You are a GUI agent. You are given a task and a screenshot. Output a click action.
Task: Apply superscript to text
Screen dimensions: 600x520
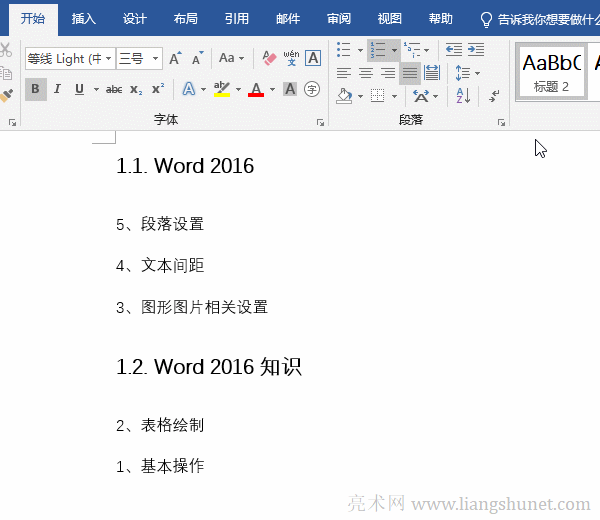click(157, 89)
